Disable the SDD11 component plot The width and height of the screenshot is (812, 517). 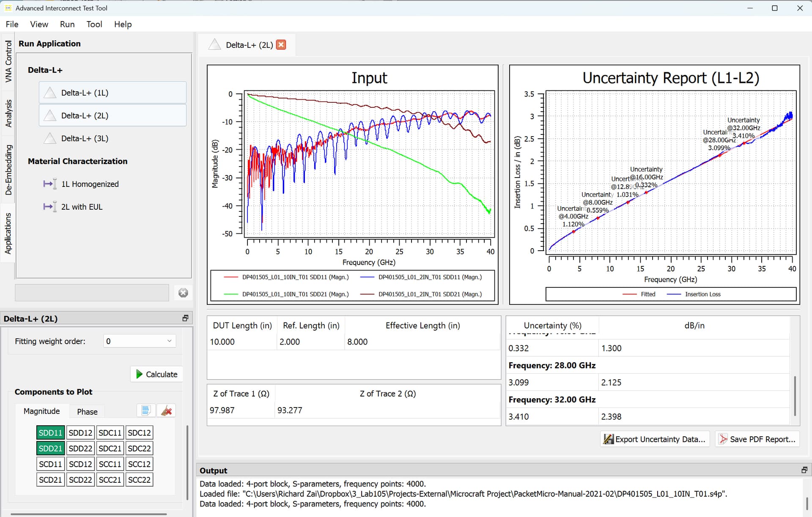[x=50, y=432]
